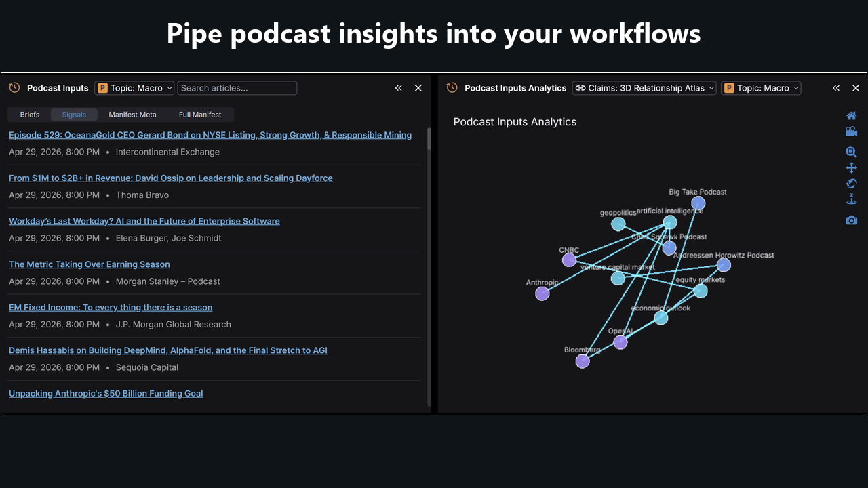This screenshot has width=868, height=488.
Task: Click the article list vertical scrollbar
Action: 429,139
